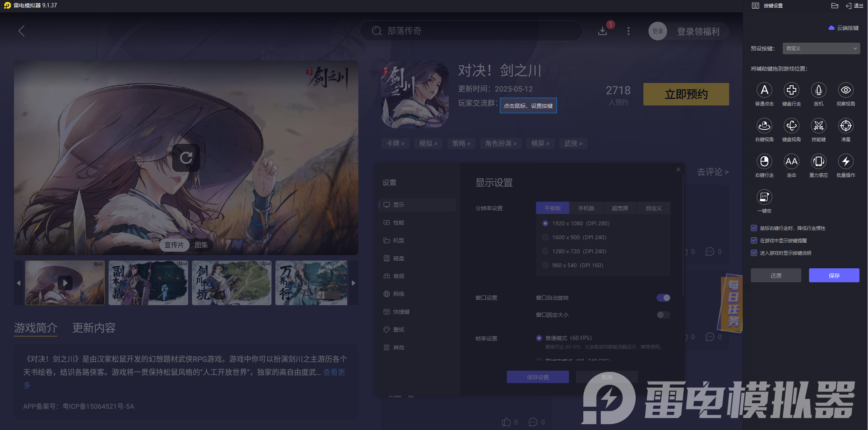Expand the 角色扮演 game category
This screenshot has height=430, width=868.
point(501,143)
